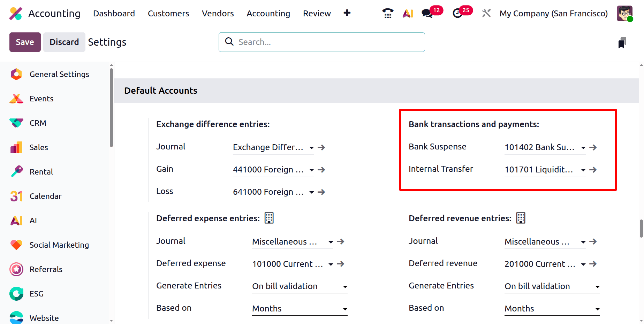Click the developer tools wrench icon
The image size is (644, 324).
coord(486,13)
